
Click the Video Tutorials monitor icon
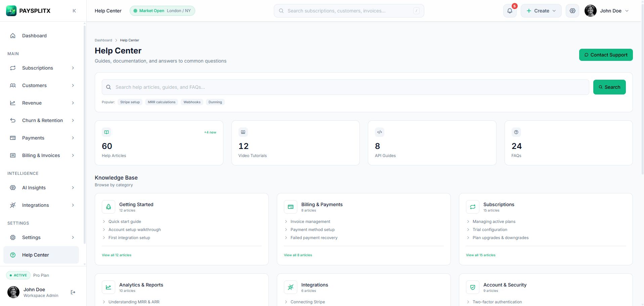click(243, 132)
